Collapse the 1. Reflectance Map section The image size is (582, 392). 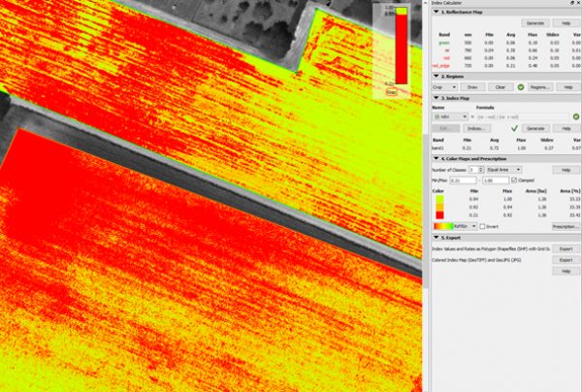(435, 12)
